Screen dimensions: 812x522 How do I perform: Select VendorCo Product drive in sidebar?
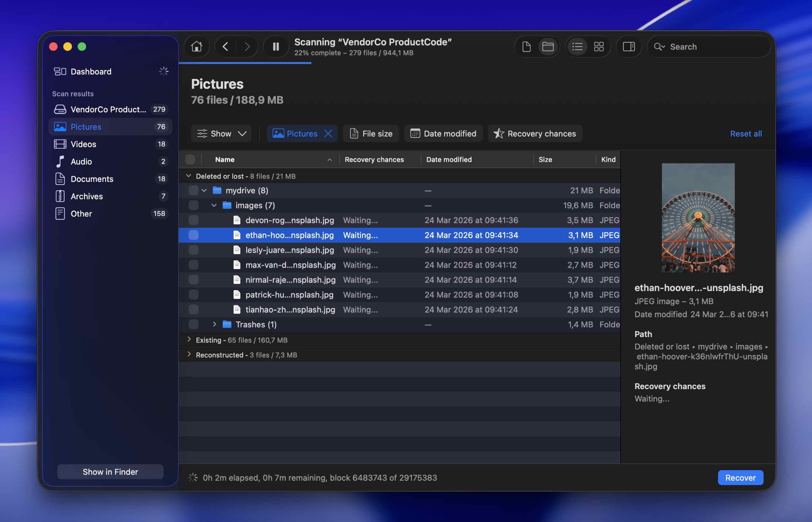point(110,109)
